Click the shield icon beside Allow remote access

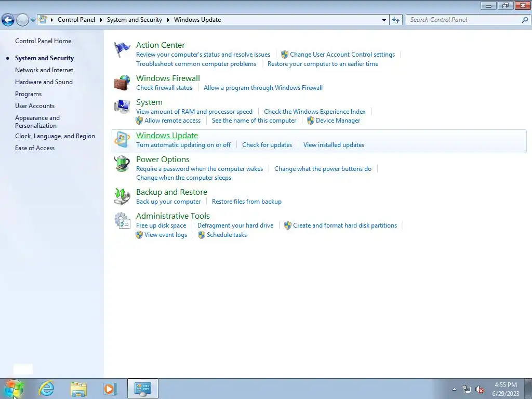(x=139, y=121)
